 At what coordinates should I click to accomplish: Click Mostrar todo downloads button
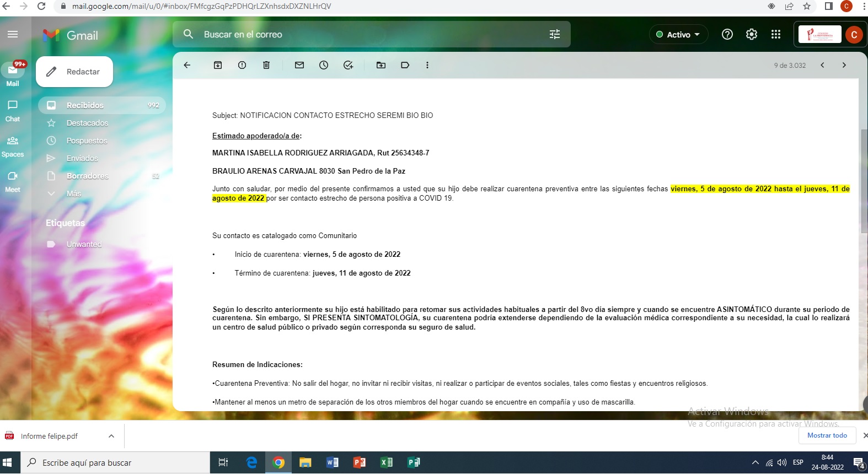tap(827, 435)
